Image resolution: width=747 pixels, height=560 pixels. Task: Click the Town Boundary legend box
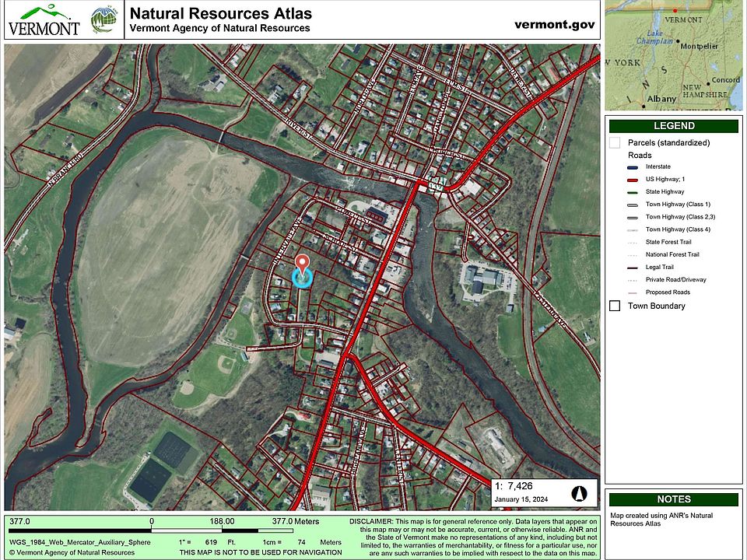[x=615, y=306]
